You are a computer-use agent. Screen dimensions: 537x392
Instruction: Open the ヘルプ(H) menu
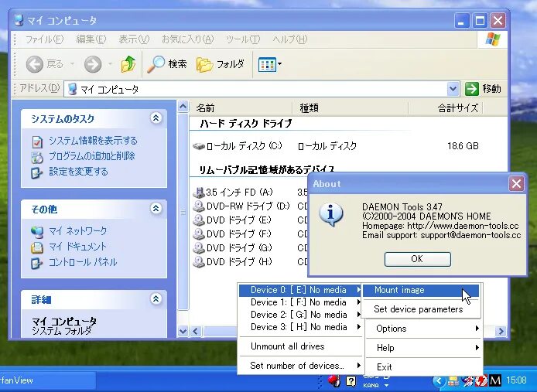pyautogui.click(x=290, y=39)
